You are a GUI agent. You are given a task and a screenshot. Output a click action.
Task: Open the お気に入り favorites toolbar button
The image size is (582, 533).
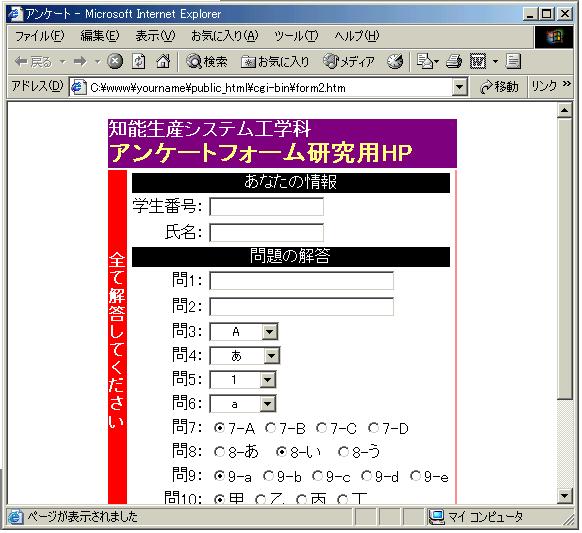point(275,61)
